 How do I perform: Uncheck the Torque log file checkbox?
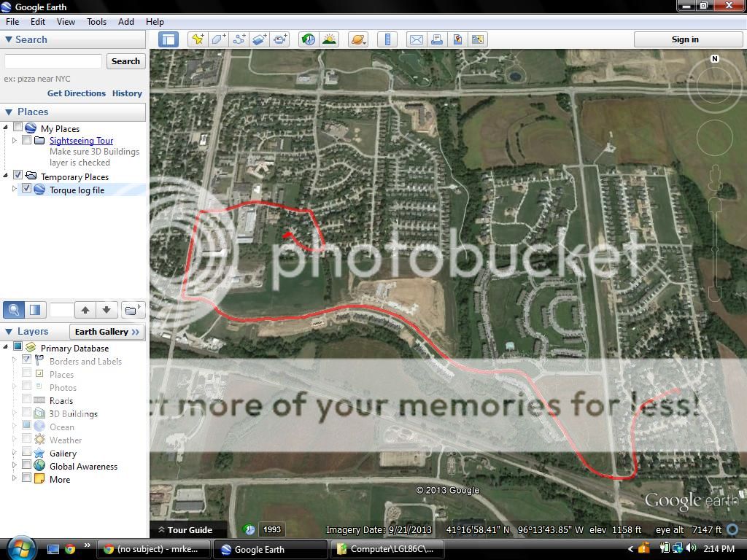coord(27,189)
